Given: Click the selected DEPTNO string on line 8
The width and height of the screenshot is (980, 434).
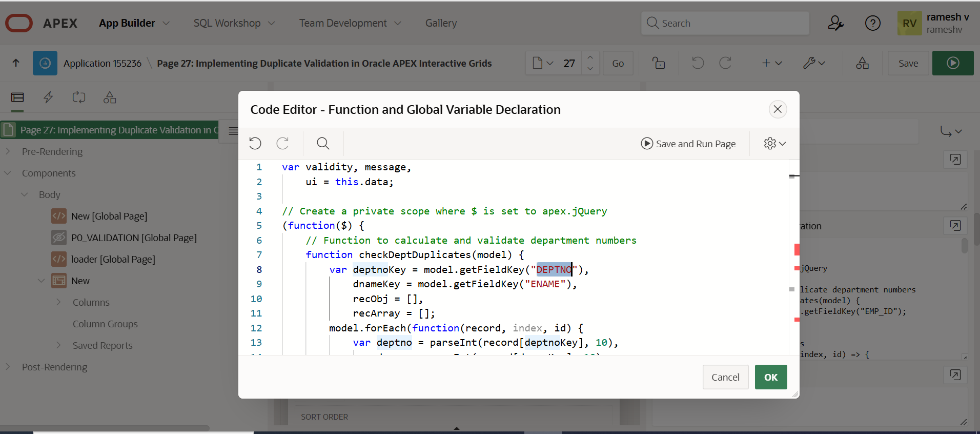Looking at the screenshot, I should (x=554, y=269).
